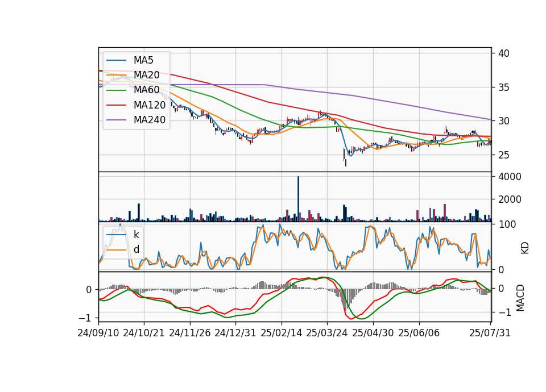Click the MACD left axis value −1
The width and height of the screenshot is (546, 392).
(x=85, y=318)
